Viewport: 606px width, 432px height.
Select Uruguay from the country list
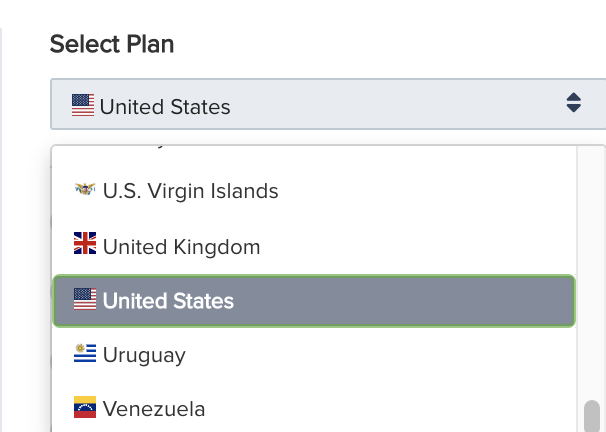coord(144,355)
